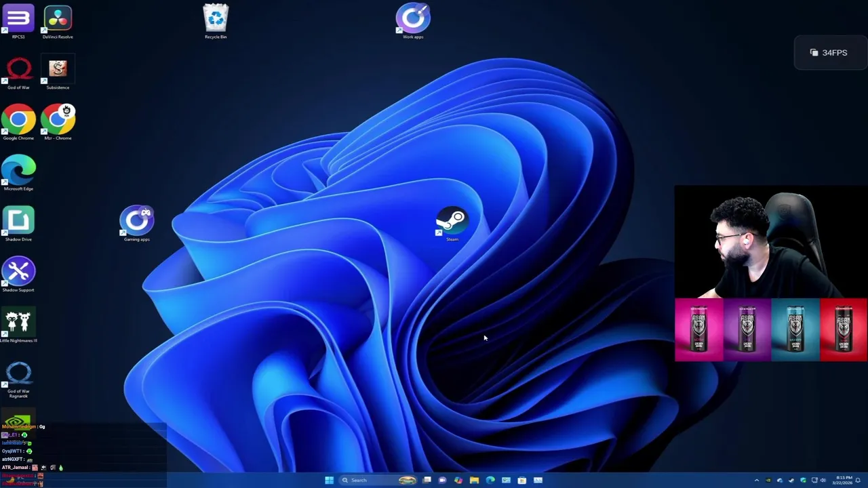Screen dimensions: 868x488
Task: Launch Little Nightmares III shortcut
Action: pos(18,325)
